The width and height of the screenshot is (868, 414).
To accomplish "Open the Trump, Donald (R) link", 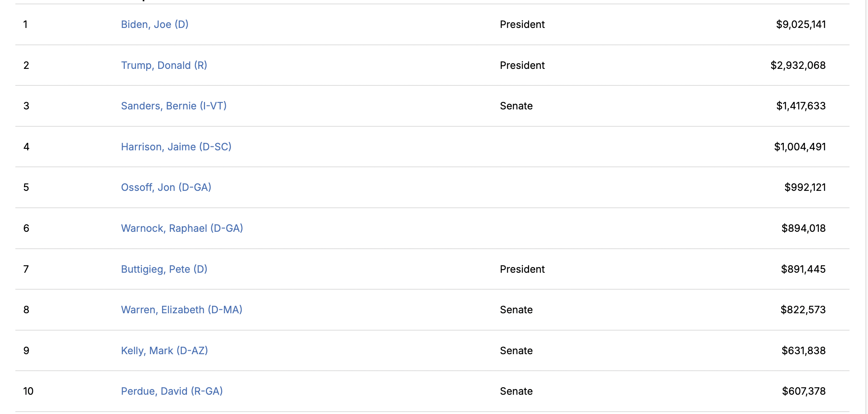I will pos(164,65).
